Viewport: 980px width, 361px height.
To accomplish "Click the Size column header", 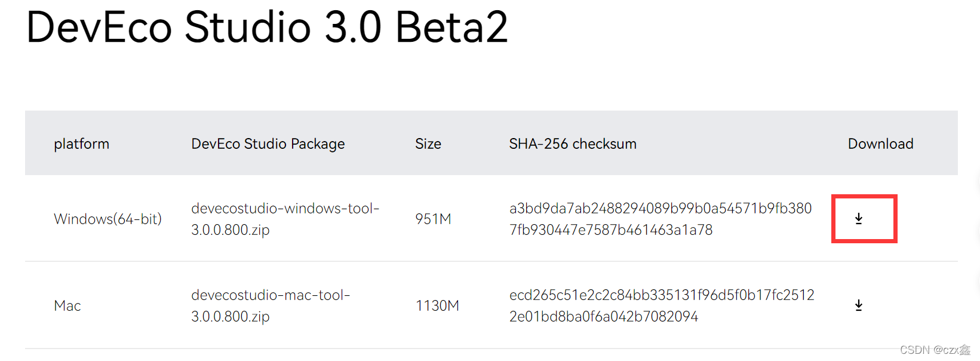I will [x=428, y=144].
